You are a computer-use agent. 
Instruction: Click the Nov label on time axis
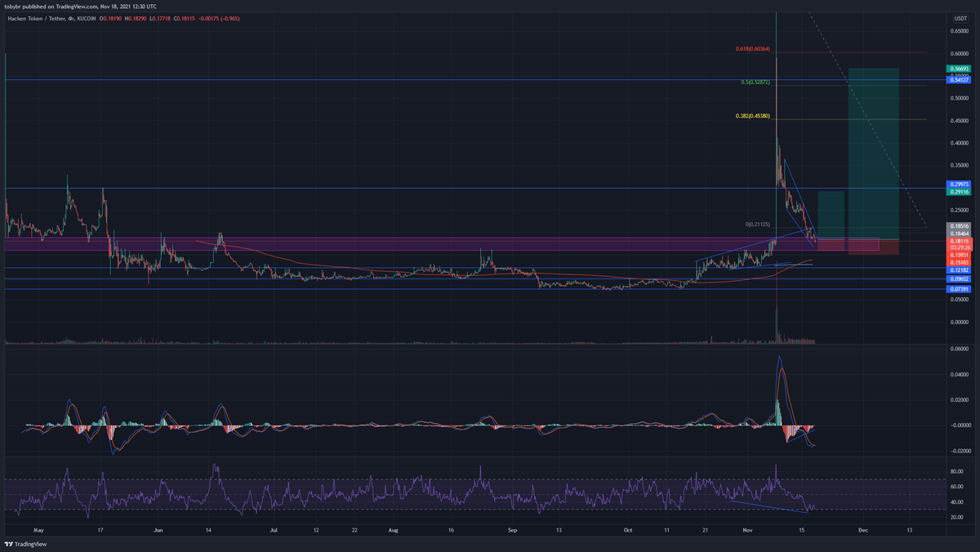(x=747, y=530)
